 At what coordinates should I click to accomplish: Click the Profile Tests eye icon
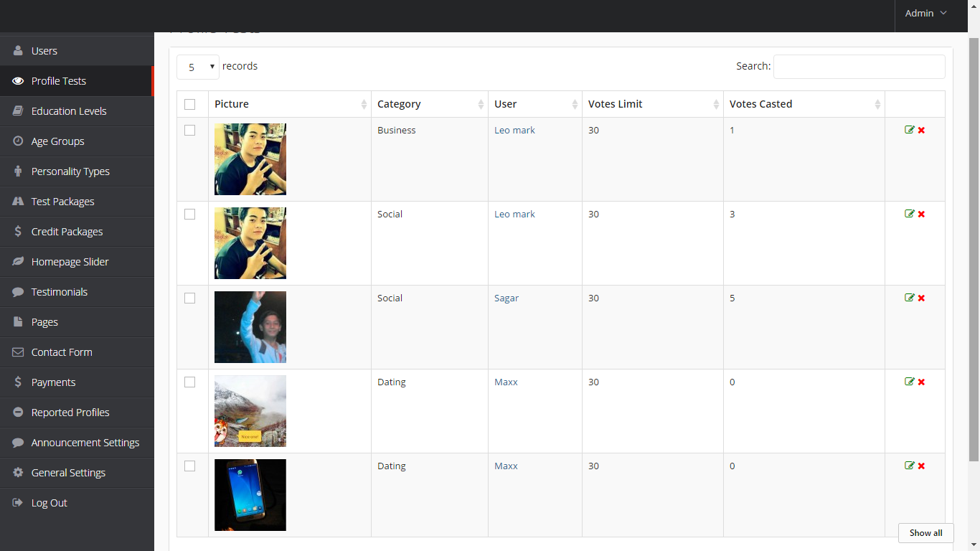click(18, 81)
